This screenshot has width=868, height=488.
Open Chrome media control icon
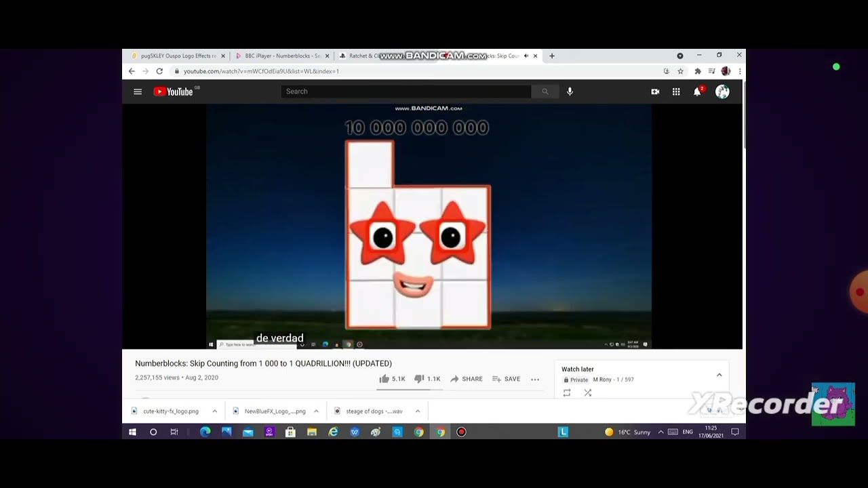coord(711,71)
